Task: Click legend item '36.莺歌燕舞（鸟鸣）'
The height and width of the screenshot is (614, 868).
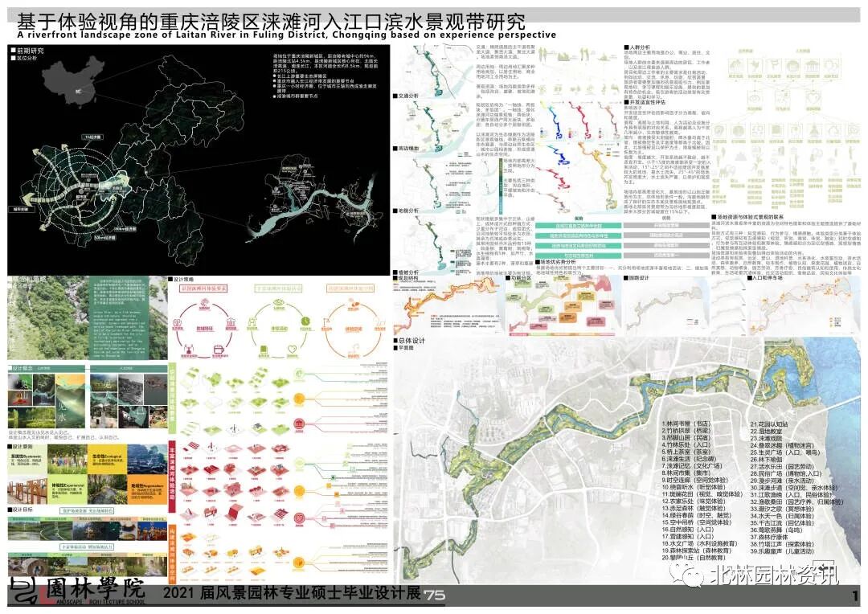Action: pyautogui.click(x=776, y=530)
